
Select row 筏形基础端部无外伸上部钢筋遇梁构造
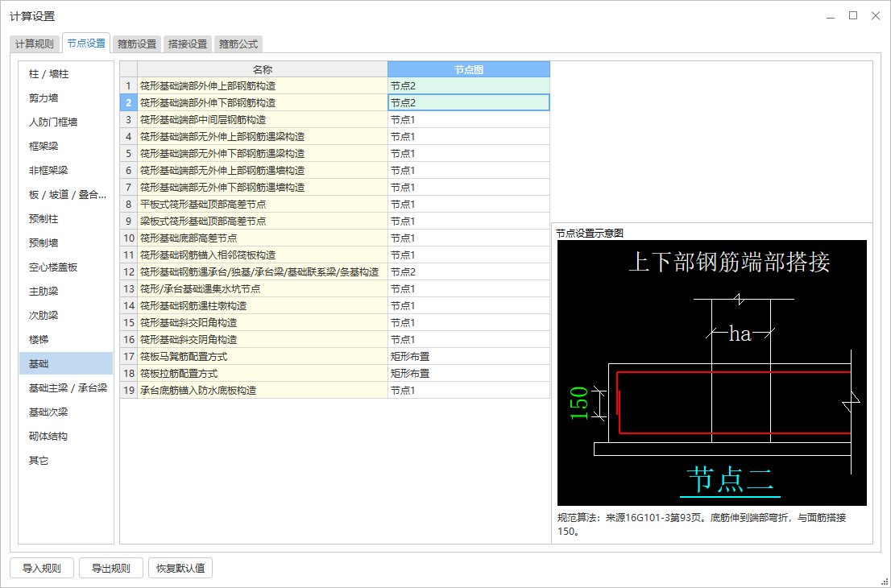pos(263,136)
